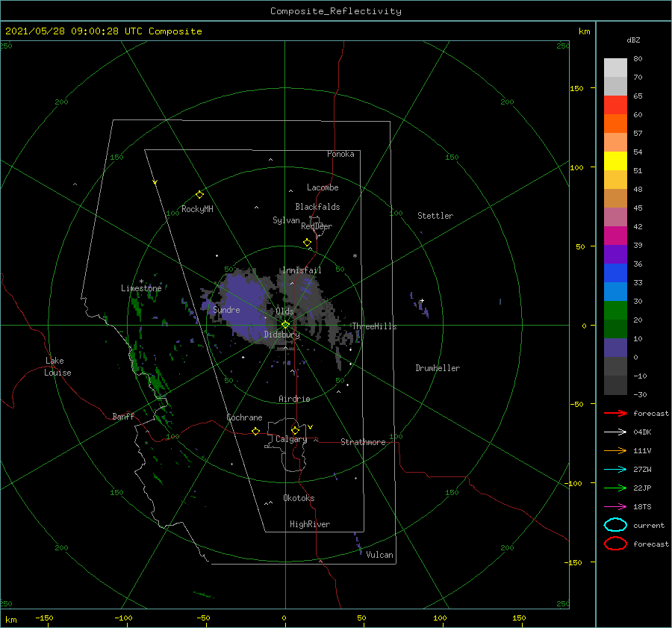This screenshot has width=672, height=628.
Task: Click the Lake Louise label
Action: coord(57,367)
